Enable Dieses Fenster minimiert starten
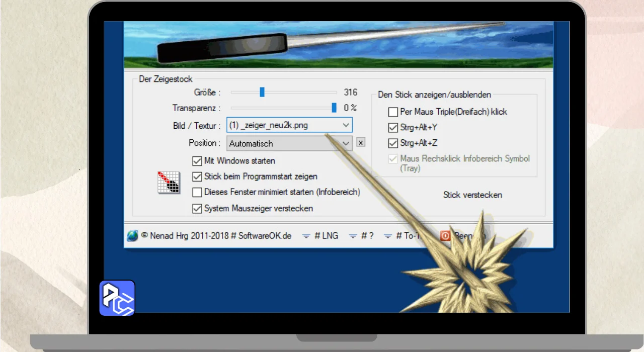 point(197,192)
